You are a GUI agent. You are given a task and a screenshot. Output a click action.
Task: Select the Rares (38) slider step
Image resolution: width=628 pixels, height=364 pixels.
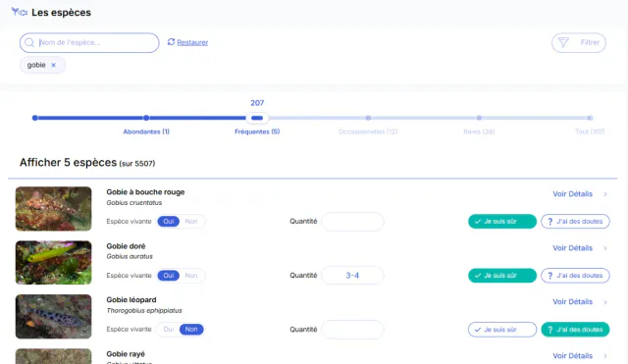(x=479, y=118)
